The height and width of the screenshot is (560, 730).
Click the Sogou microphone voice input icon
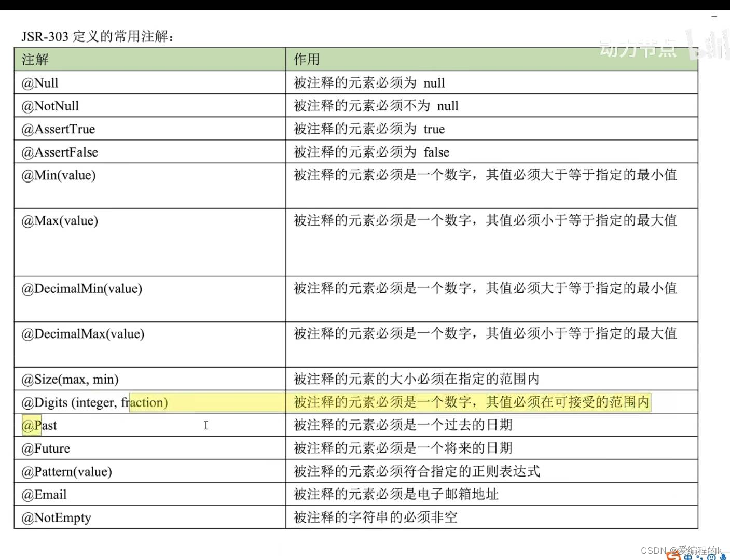tap(723, 557)
